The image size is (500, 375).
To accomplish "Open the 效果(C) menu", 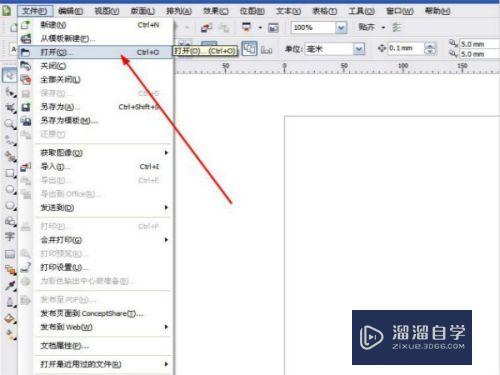I will [x=216, y=11].
